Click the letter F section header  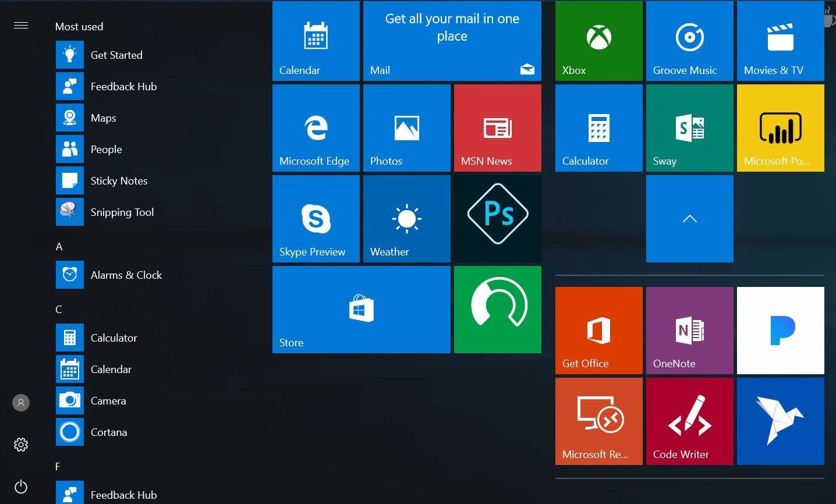(58, 467)
